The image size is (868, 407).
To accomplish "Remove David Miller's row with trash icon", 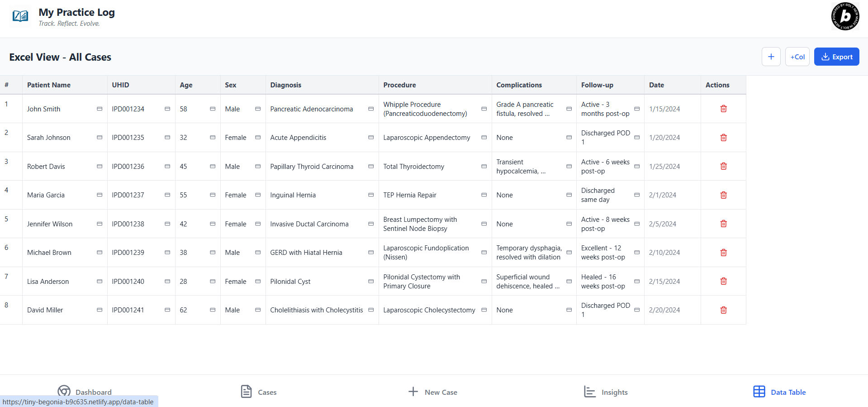I will pyautogui.click(x=723, y=310).
